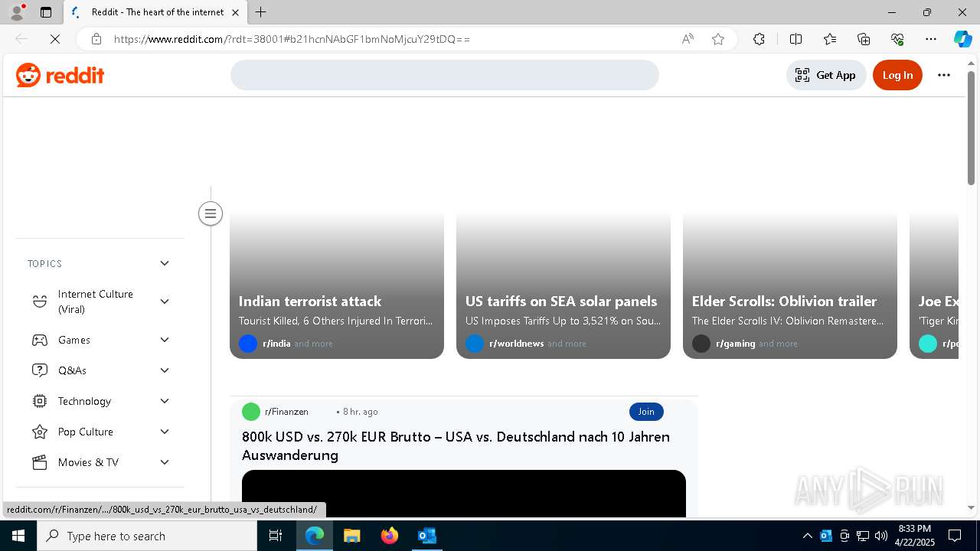The height and width of the screenshot is (551, 980).
Task: Focus the Reddit search bar
Action: [445, 75]
